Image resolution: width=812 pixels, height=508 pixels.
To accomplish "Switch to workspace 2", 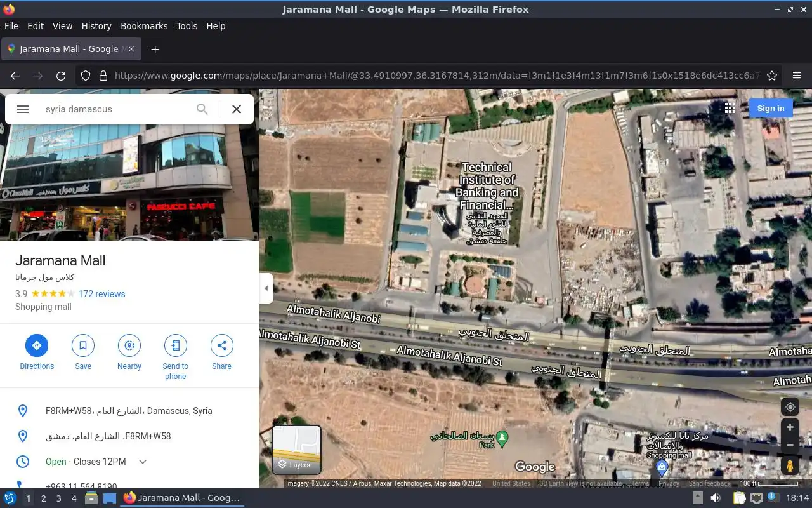I will click(43, 498).
